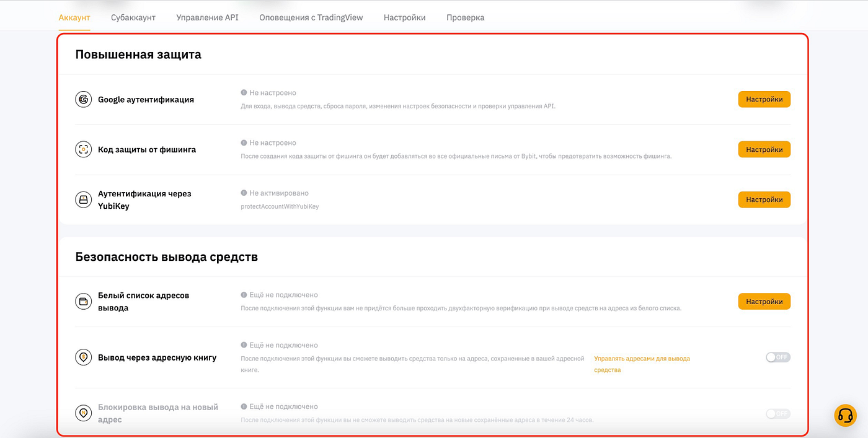The image size is (868, 438).
Task: Open the Настройки tab
Action: click(x=405, y=17)
